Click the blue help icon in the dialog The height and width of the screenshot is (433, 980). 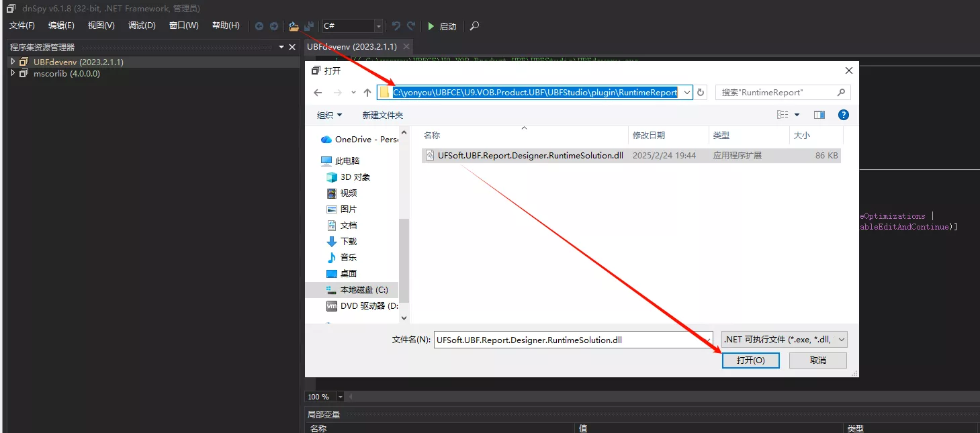coord(844,115)
